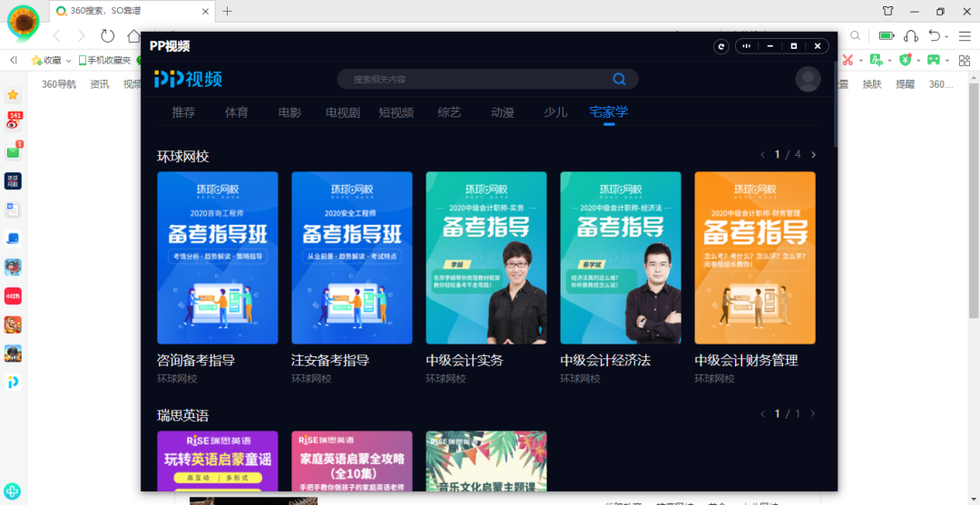Open the mail icon in the left sidebar
This screenshot has height=505, width=980.
(x=14, y=152)
